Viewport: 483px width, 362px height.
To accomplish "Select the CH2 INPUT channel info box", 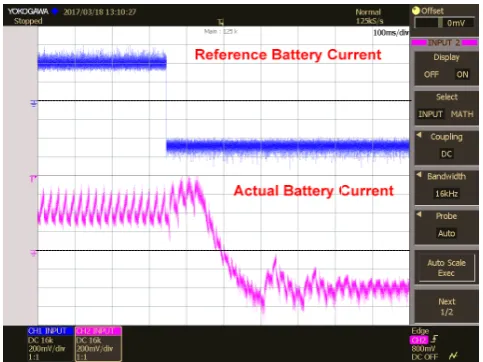I will (x=98, y=344).
